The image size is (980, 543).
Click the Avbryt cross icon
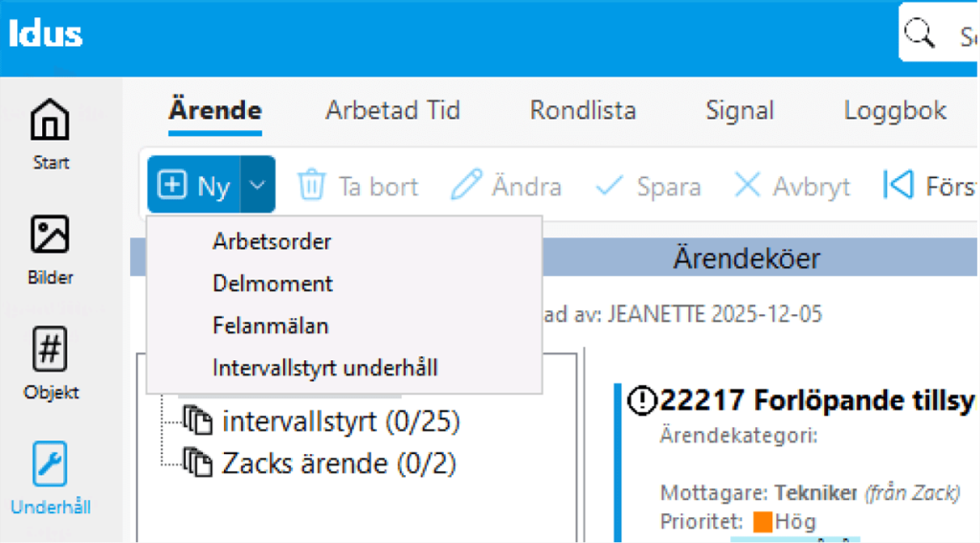748,185
